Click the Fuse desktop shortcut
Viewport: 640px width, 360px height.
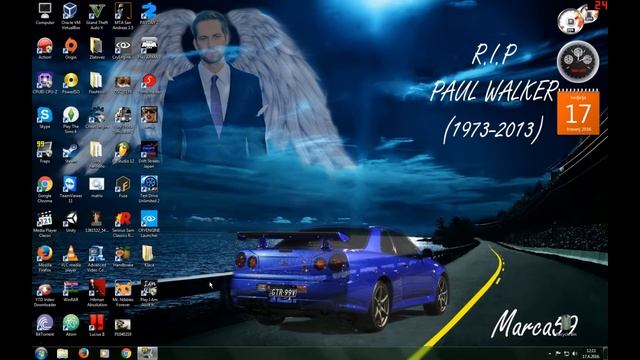(x=123, y=187)
